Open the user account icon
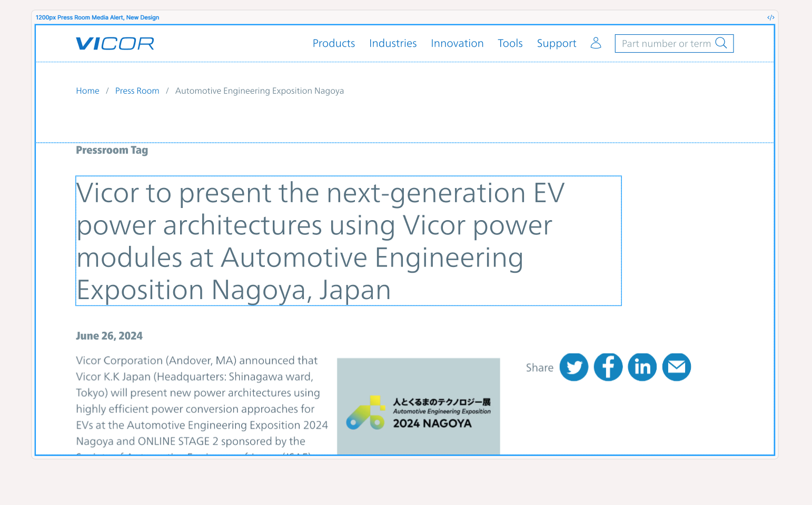 click(596, 43)
